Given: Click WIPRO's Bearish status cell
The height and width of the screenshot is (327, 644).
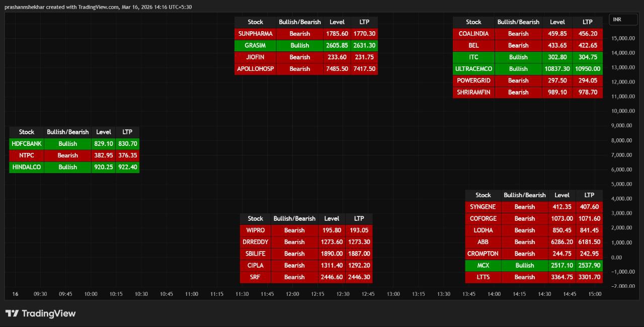Looking at the screenshot, I should 294,230.
